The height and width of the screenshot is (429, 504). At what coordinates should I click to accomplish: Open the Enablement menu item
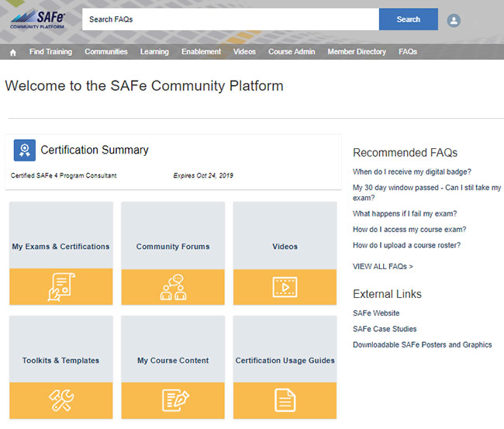pyautogui.click(x=202, y=52)
